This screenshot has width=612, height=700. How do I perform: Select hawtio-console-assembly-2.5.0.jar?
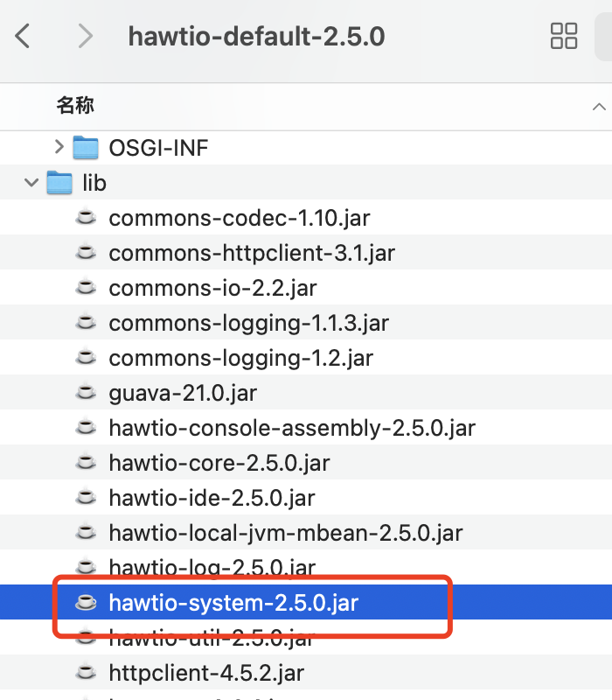coord(292,428)
